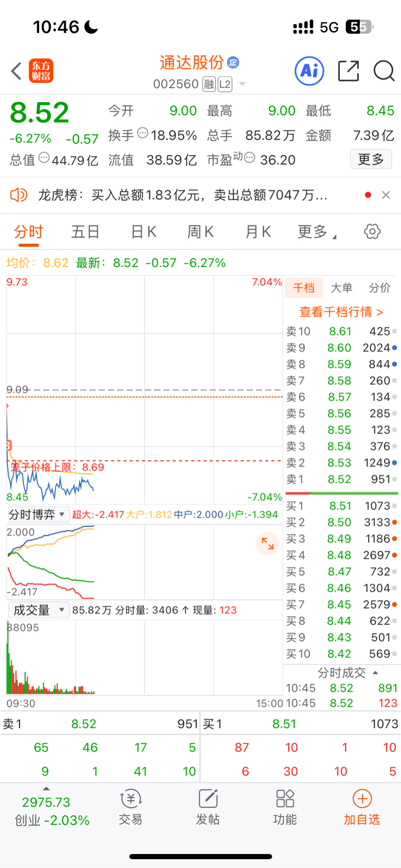Tap the 买4 row at 8.48
401x868 pixels.
[x=342, y=555]
